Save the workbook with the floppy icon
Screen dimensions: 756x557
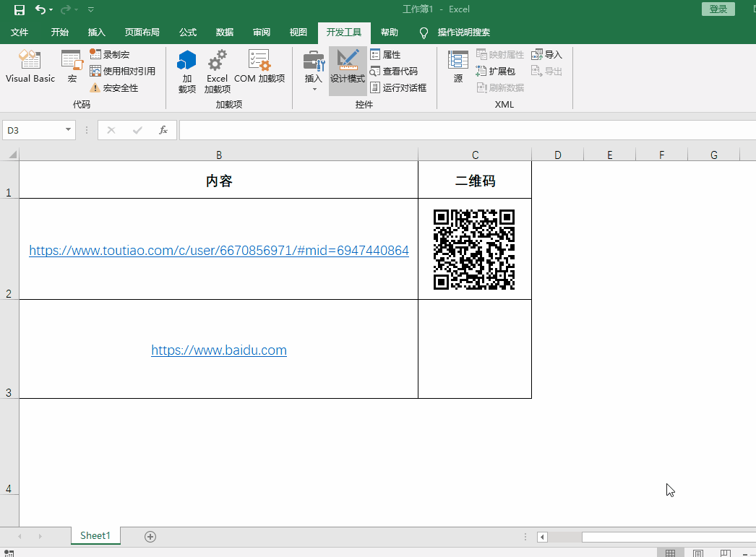20,9
